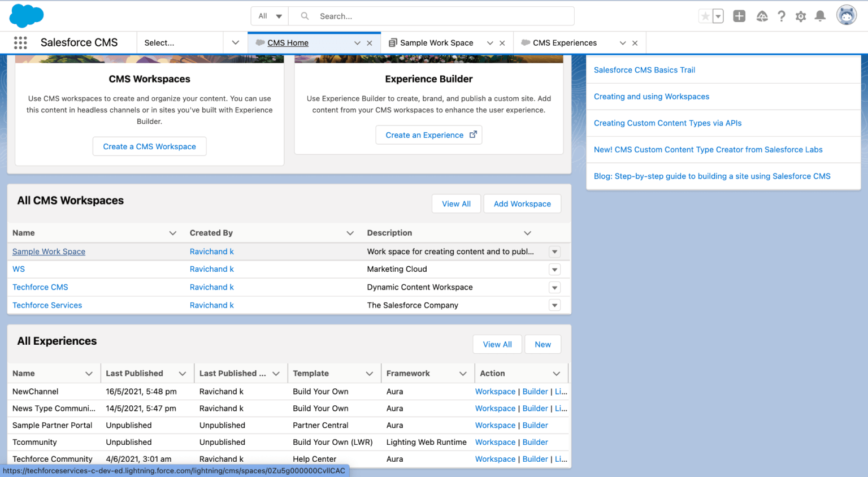Viewport: 868px width, 477px height.
Task: Click into the global Search field
Action: click(x=441, y=16)
